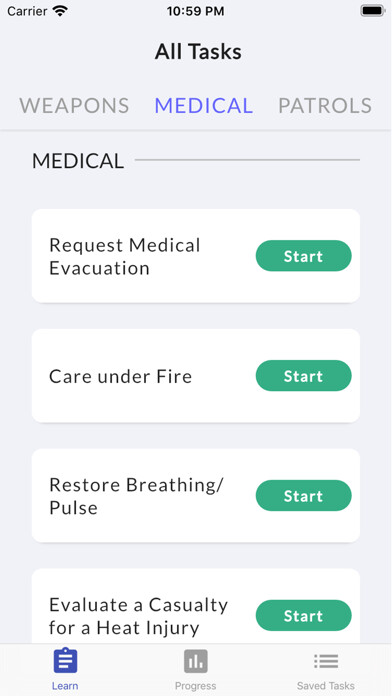Tap the Progress tab label
The height and width of the screenshot is (696, 392).
pyautogui.click(x=196, y=686)
